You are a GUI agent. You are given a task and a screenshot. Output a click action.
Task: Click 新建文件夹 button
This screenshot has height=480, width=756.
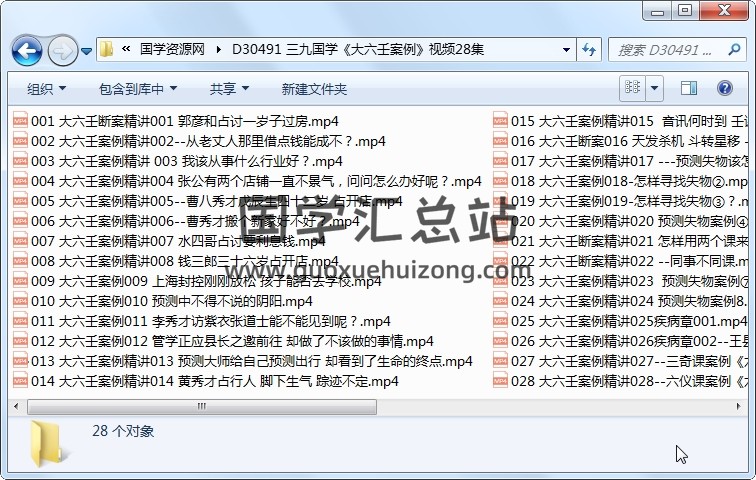coord(314,89)
